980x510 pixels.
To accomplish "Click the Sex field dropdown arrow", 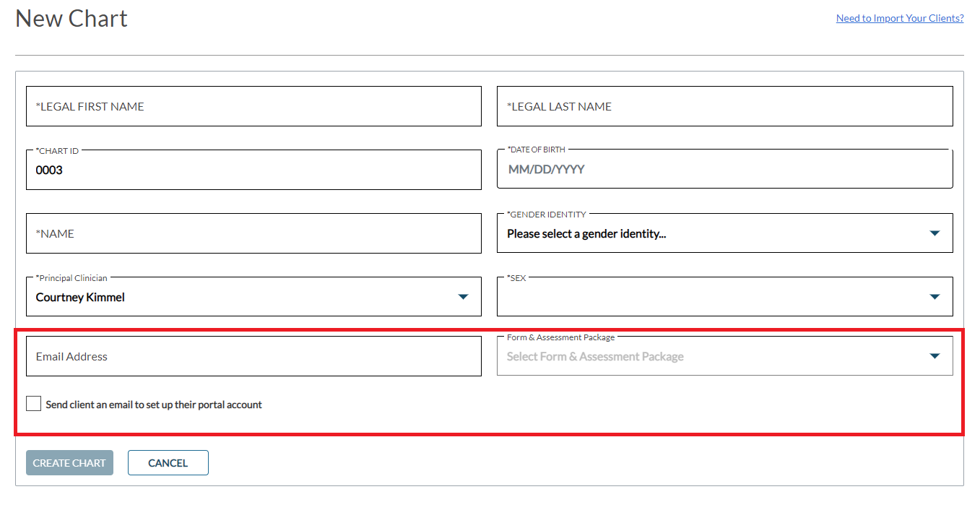I will tap(935, 297).
